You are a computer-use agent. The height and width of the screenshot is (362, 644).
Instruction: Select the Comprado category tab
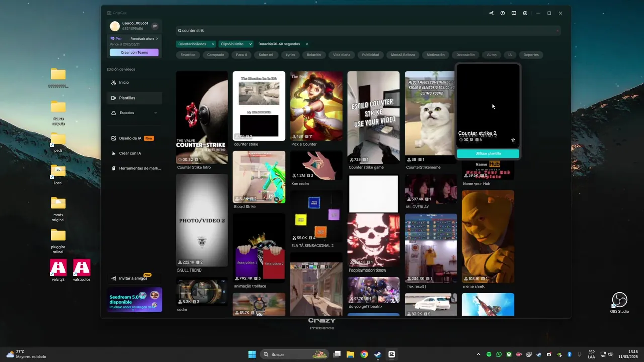[x=216, y=55]
